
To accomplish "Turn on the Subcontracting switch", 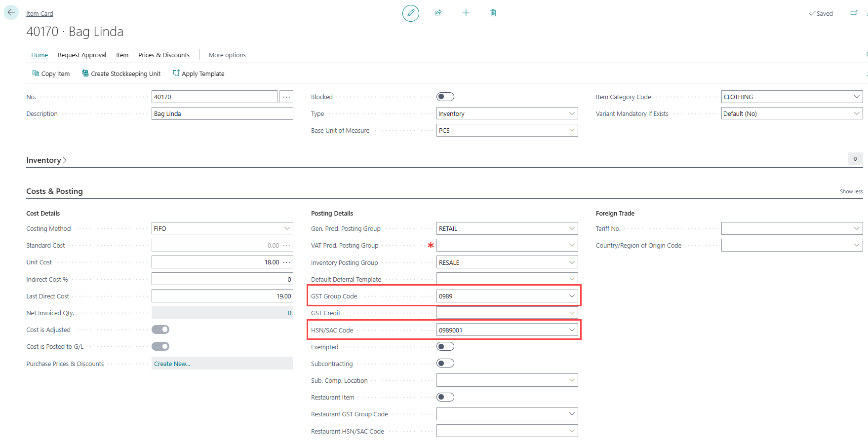I will (445, 364).
